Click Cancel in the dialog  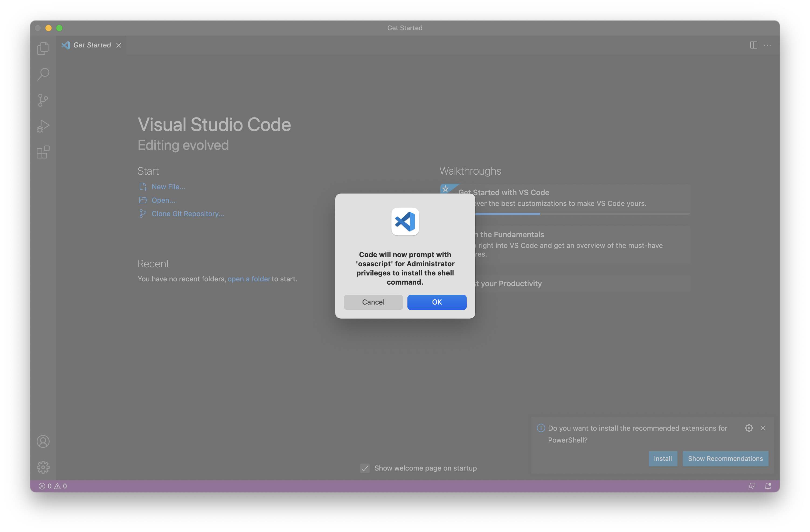point(373,302)
